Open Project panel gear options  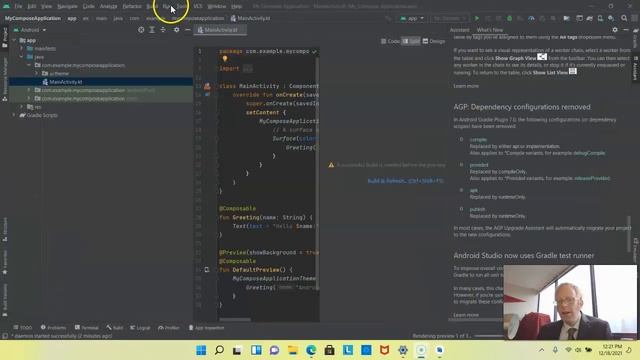(176, 30)
